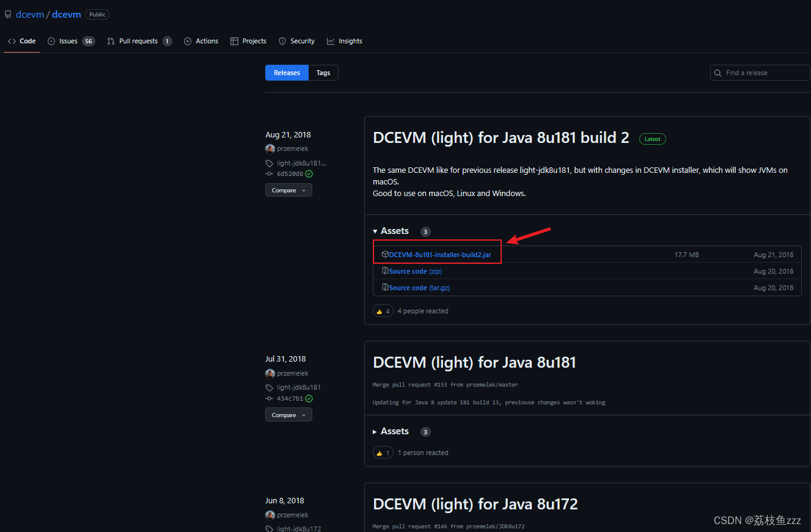
Task: Click tag icon beside light-jdk8u181 under Jul 31
Action: (x=270, y=387)
